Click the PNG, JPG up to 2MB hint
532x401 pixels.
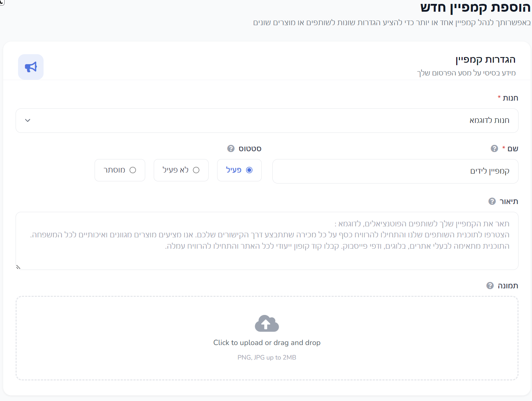click(267, 357)
